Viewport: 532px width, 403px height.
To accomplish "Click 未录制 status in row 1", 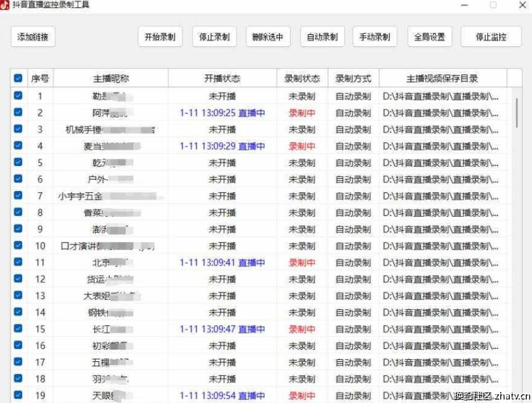I will pyautogui.click(x=302, y=96).
